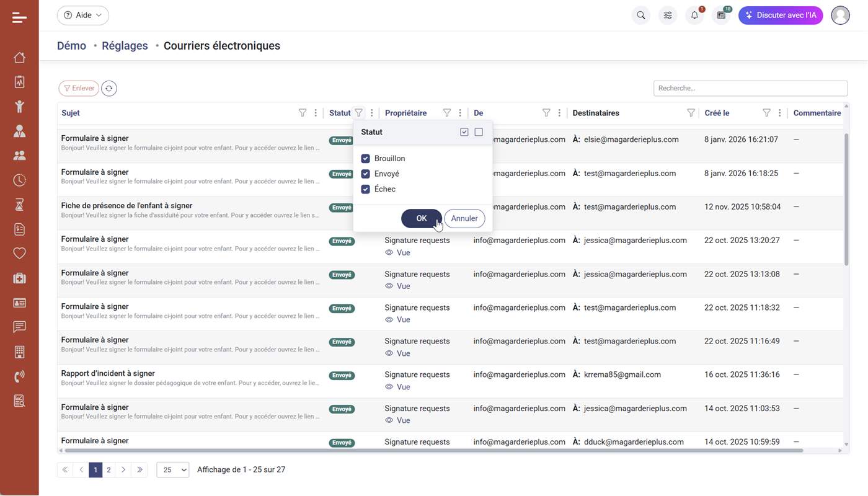This screenshot has height=496, width=868.
Task: Click the home icon in sidebar
Action: point(19,58)
